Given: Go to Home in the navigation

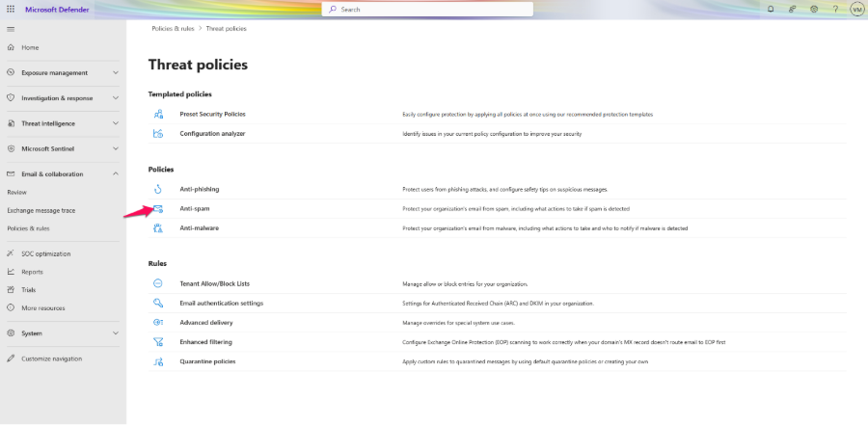Looking at the screenshot, I should pos(30,47).
